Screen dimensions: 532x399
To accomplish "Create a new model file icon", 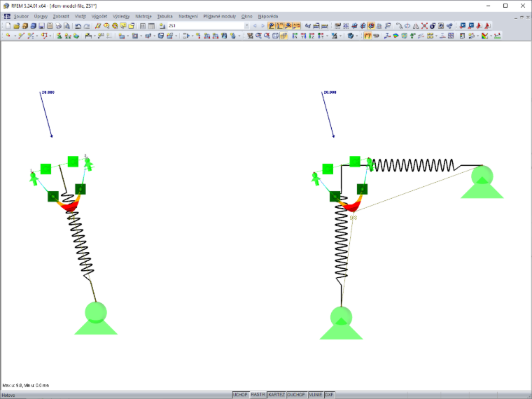I will click(x=8, y=26).
